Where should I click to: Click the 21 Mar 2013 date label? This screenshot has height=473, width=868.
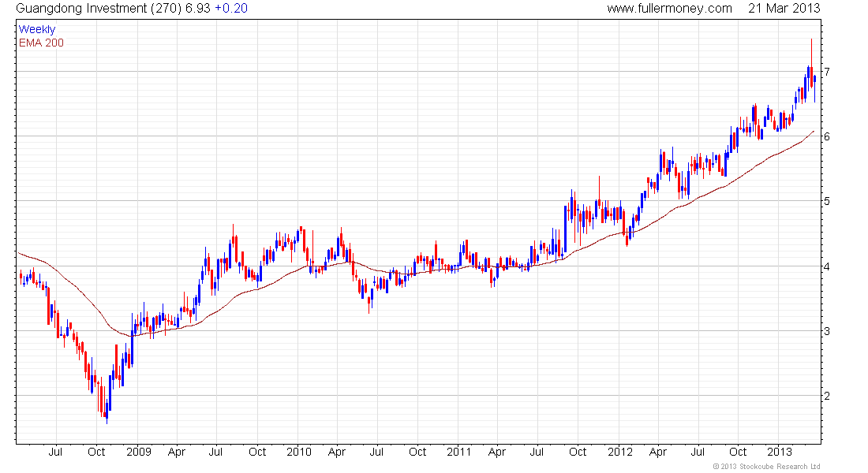pyautogui.click(x=780, y=8)
